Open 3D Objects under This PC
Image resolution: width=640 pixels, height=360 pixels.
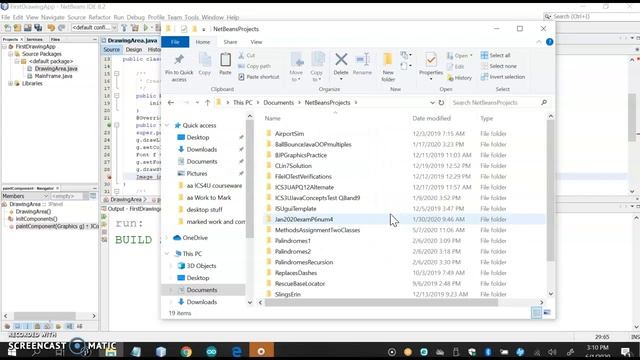(201, 266)
